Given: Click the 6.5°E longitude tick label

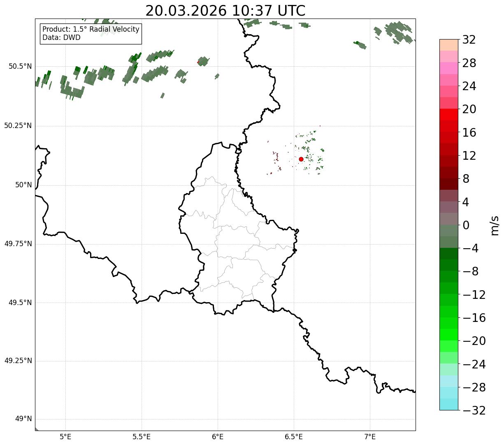Looking at the screenshot, I should pos(294,437).
